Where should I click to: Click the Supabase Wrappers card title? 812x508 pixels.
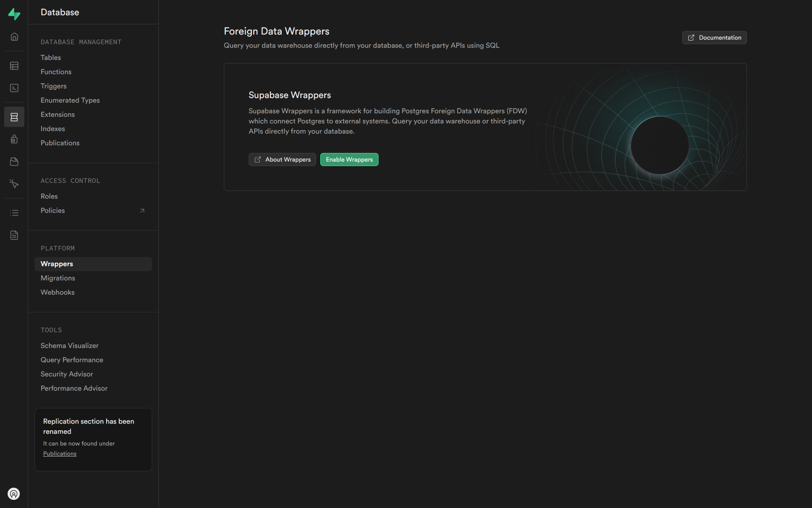290,95
